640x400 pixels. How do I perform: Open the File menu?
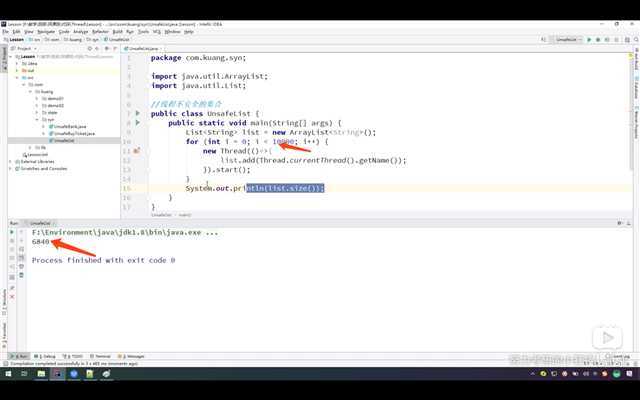pos(5,32)
